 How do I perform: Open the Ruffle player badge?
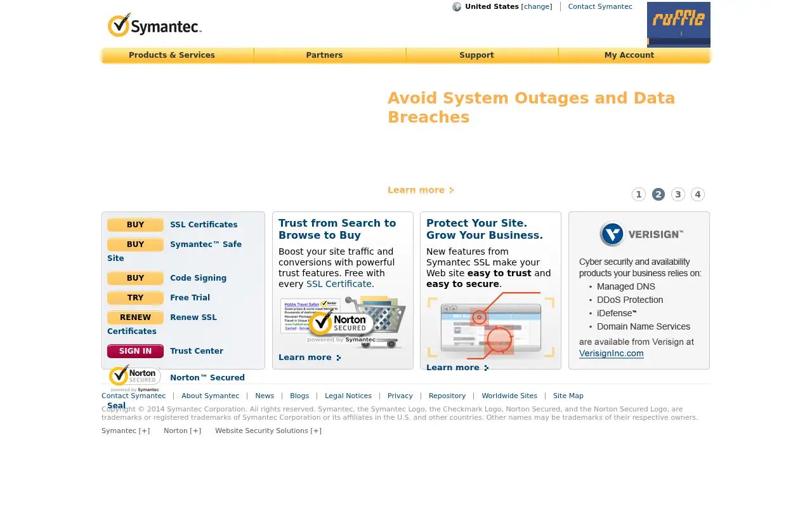[x=679, y=25]
